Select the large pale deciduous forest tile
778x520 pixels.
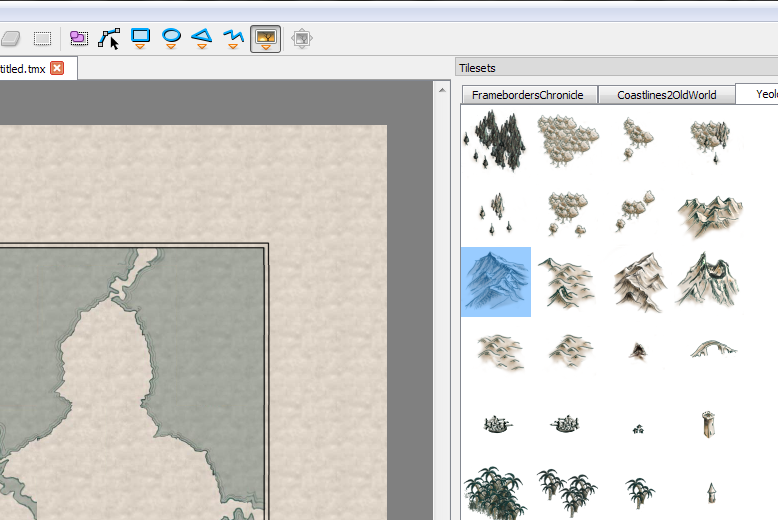[568, 140]
